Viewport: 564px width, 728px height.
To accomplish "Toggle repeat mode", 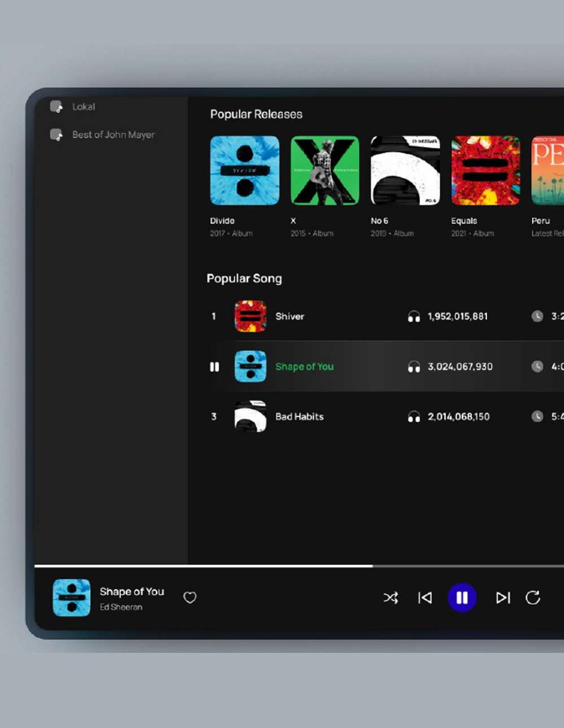I will point(533,598).
